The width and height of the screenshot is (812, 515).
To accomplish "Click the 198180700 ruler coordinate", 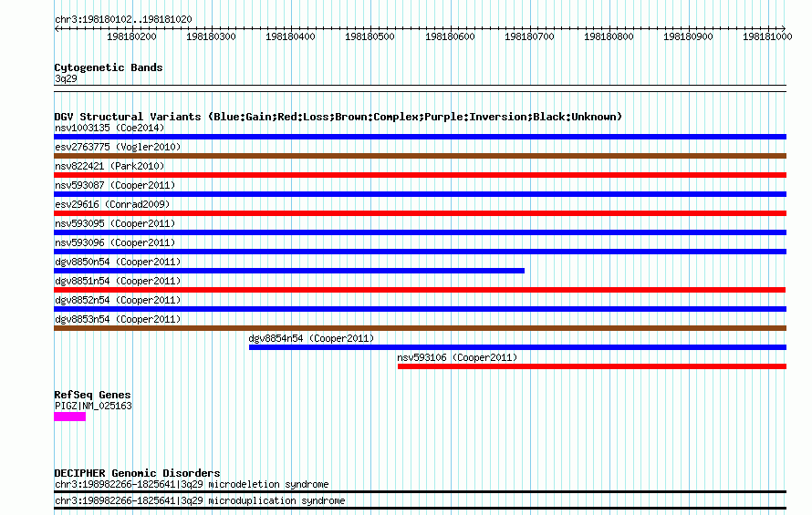I will [529, 36].
